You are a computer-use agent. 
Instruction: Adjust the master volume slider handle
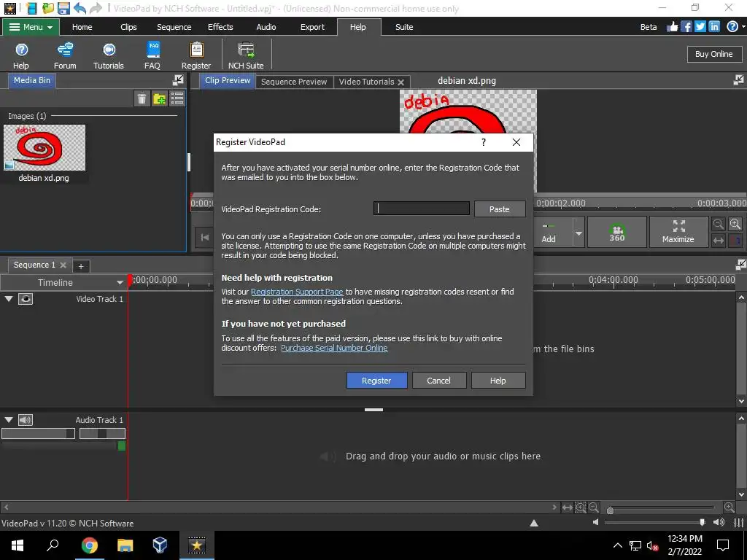click(x=702, y=522)
